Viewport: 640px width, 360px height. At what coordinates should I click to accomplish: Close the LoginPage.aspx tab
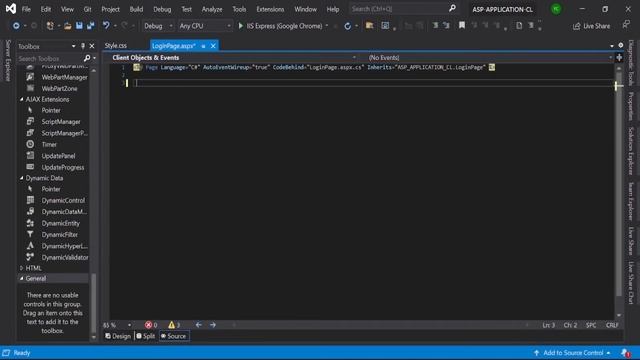coord(213,46)
